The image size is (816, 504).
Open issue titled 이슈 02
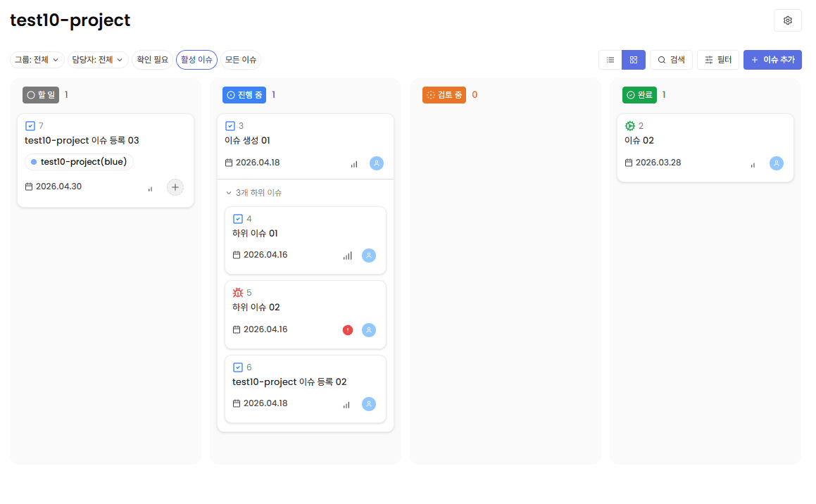click(x=639, y=141)
